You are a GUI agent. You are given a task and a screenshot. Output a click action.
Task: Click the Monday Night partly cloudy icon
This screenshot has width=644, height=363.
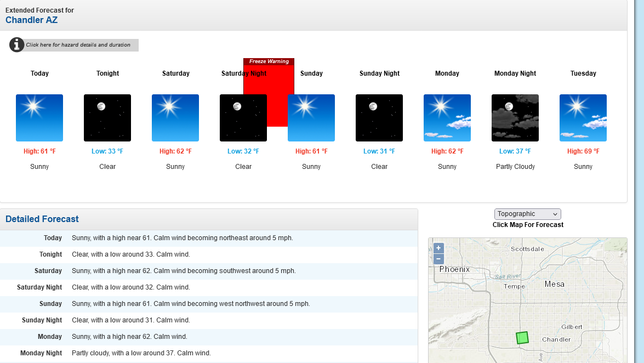tap(515, 118)
